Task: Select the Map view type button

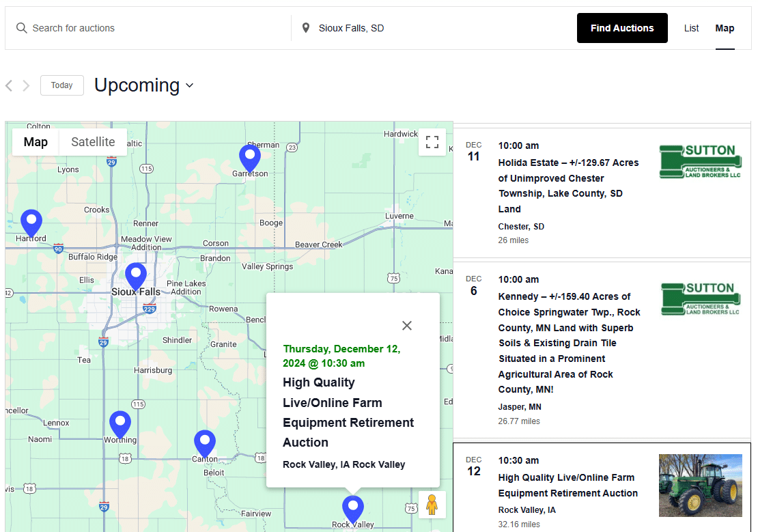Action: coord(36,142)
